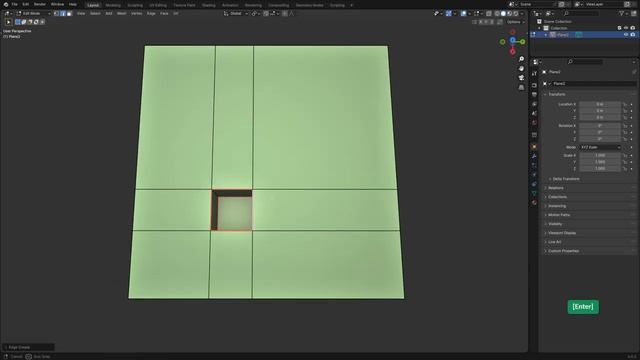The width and height of the screenshot is (640, 360).
Task: Open the Blender logo menu
Action: pos(6,4)
